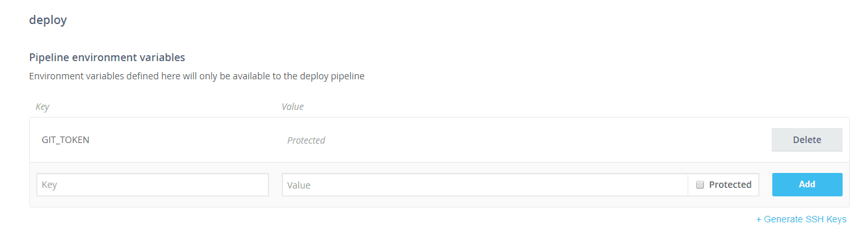Focus the Key input field
Viewport: 868px width, 236px height.
click(152, 185)
